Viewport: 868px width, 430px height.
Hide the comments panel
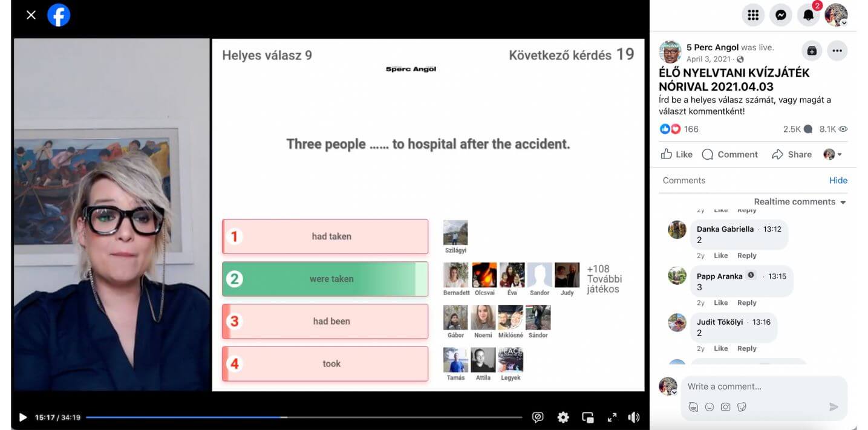click(838, 180)
